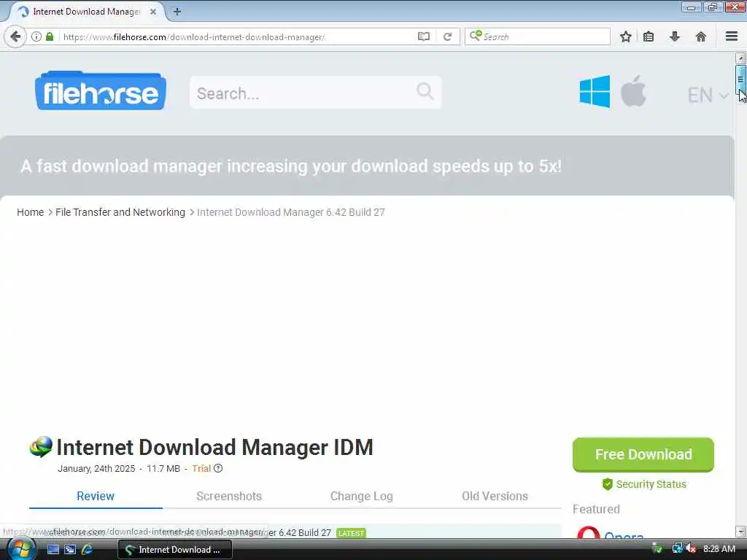Click the scrollbar up arrow
Viewport: 747px width, 560px height.
click(x=740, y=58)
